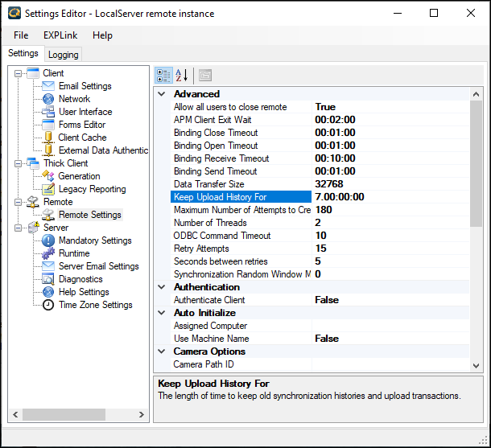This screenshot has width=491, height=448.
Task: Select the Email Settings envelope icon
Action: point(48,86)
